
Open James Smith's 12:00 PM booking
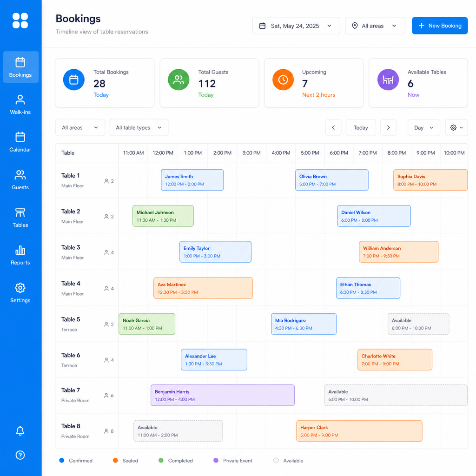192,180
